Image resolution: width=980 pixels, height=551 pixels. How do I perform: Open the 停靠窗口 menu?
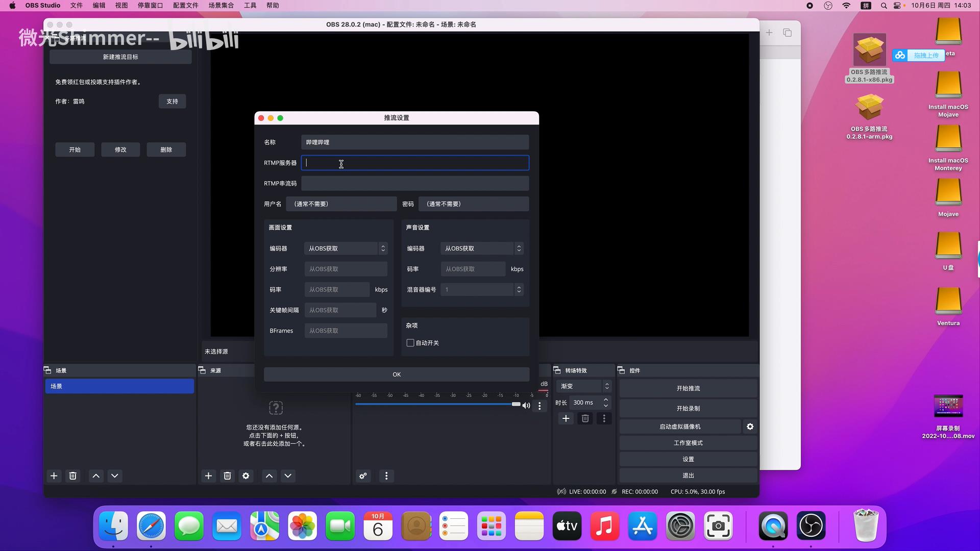click(150, 6)
